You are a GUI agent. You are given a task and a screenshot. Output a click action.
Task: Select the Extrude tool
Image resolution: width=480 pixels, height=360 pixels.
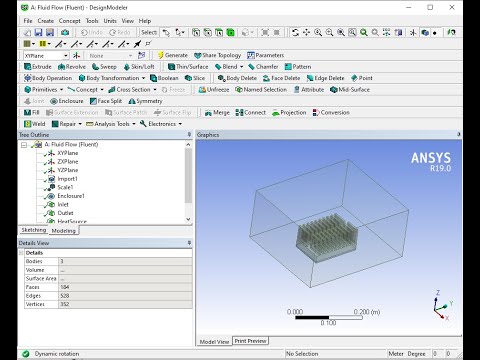click(x=38, y=67)
